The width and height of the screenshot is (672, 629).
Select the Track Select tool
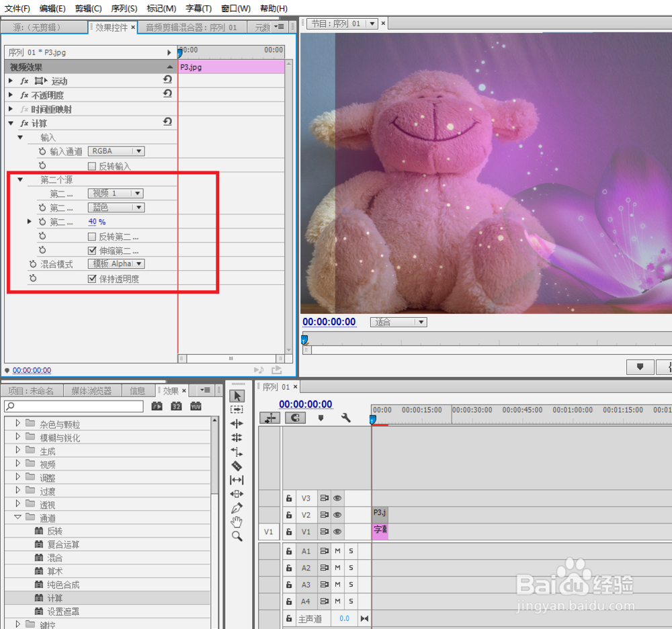[237, 410]
